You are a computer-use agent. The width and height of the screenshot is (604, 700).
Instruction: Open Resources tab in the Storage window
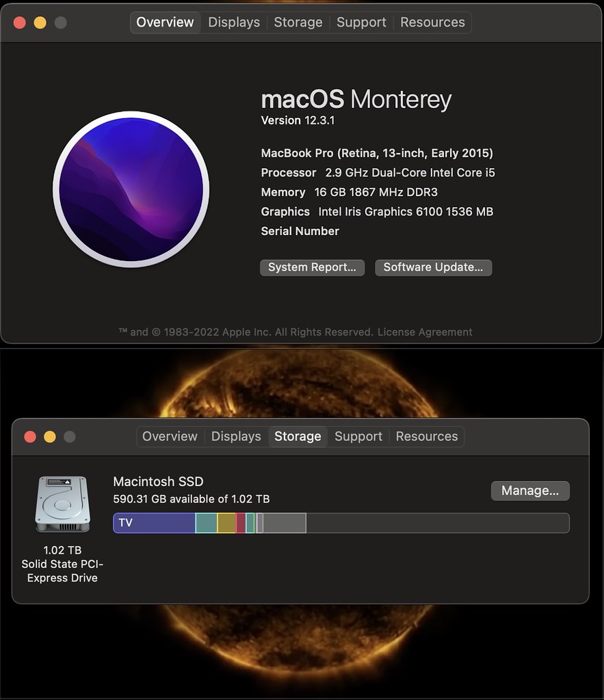click(x=427, y=436)
